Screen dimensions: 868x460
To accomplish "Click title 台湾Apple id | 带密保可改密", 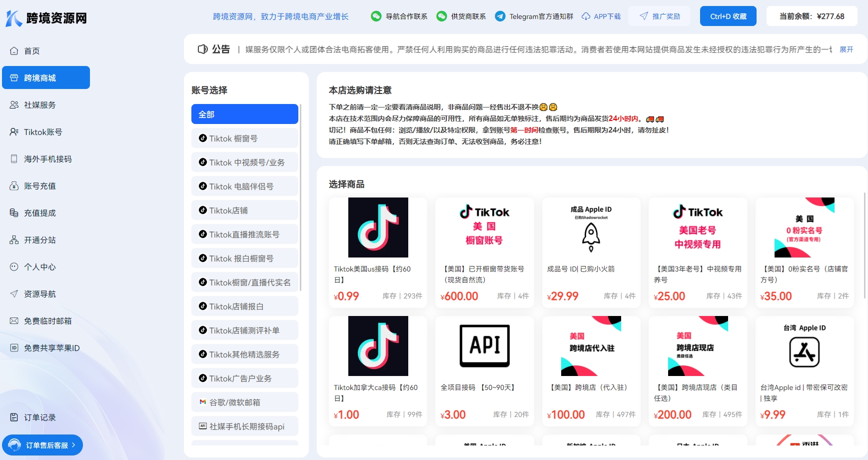I will (804, 393).
